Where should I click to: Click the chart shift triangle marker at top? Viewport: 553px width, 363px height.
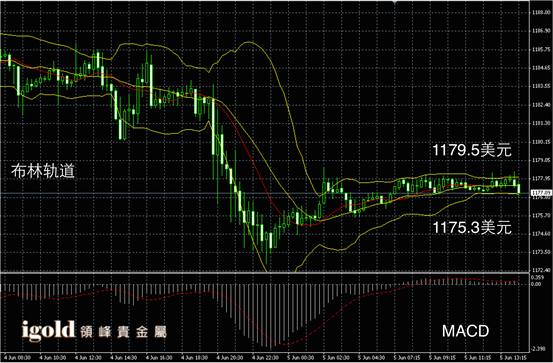(x=395, y=2)
